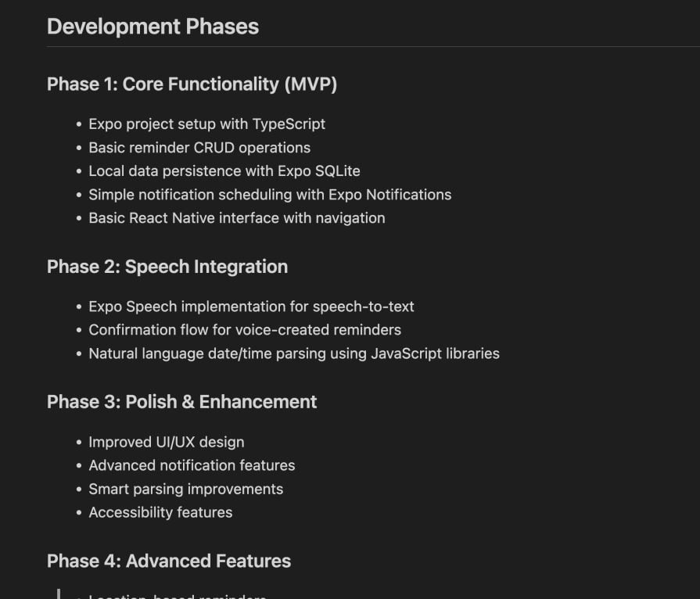
Task: Click the Improved UI/UX design bullet
Action: tap(167, 442)
